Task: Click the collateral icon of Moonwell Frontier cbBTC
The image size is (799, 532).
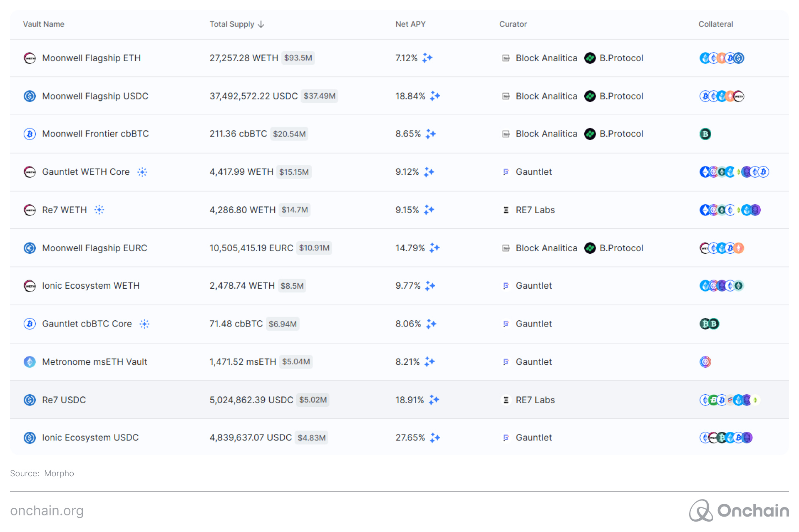Action: pyautogui.click(x=705, y=134)
